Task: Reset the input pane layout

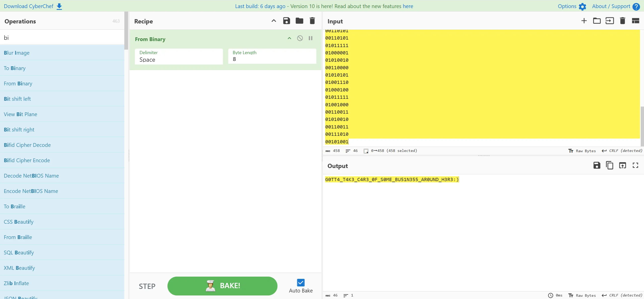Action: coord(635,21)
